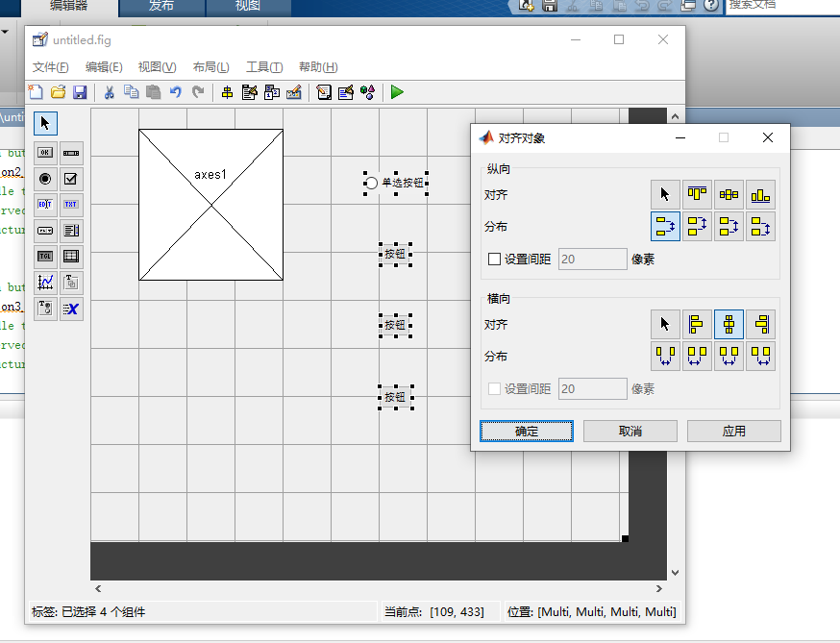Click the MATLAB help question-mark icon
The height and width of the screenshot is (643, 840).
click(x=711, y=6)
